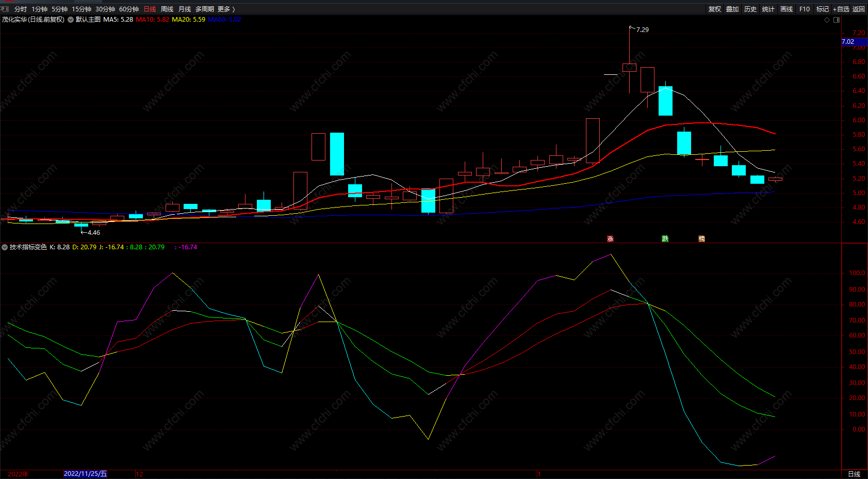The height and width of the screenshot is (479, 868).
Task: Select the 60分钟 period tab
Action: coord(129,9)
